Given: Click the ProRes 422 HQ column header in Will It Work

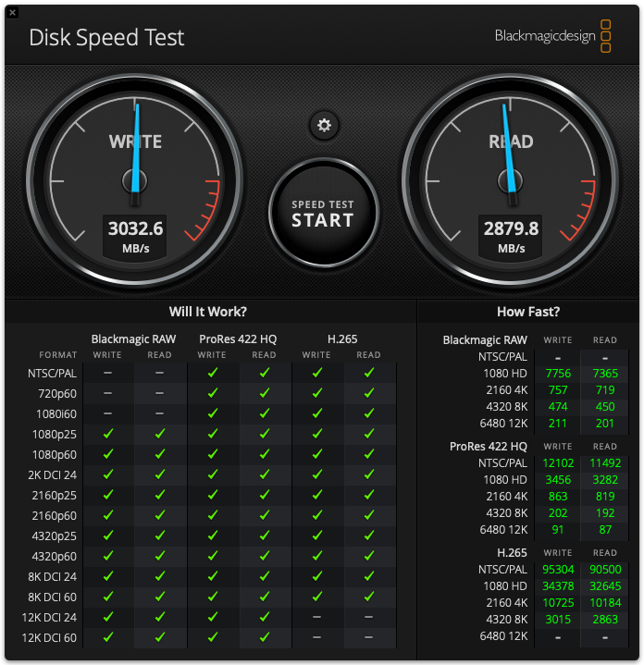Looking at the screenshot, I should pyautogui.click(x=238, y=339).
